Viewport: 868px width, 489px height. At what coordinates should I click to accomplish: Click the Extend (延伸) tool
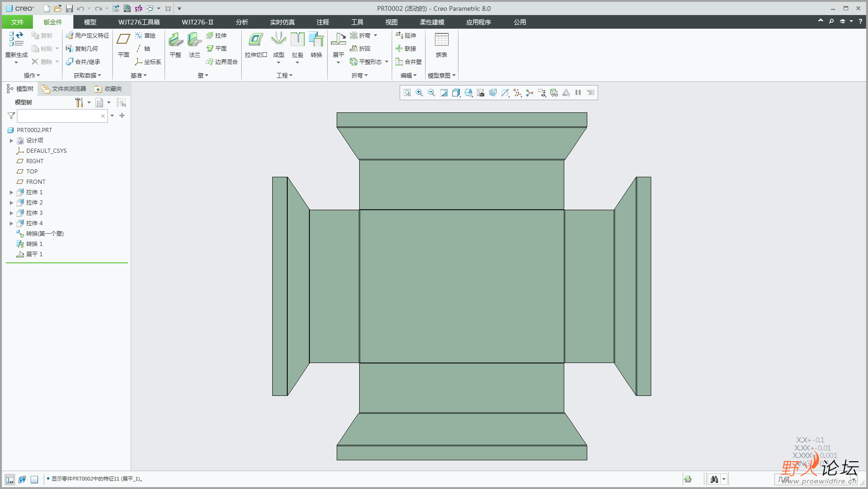406,35
